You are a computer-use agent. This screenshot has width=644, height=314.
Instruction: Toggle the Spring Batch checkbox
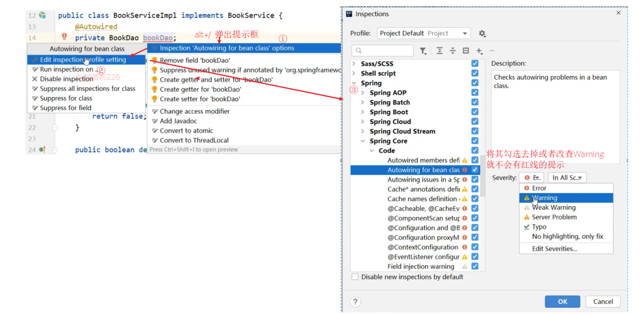pos(475,102)
